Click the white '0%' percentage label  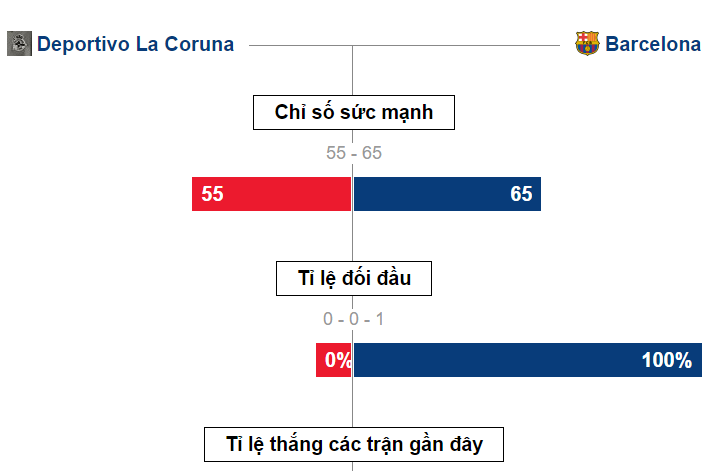click(338, 360)
